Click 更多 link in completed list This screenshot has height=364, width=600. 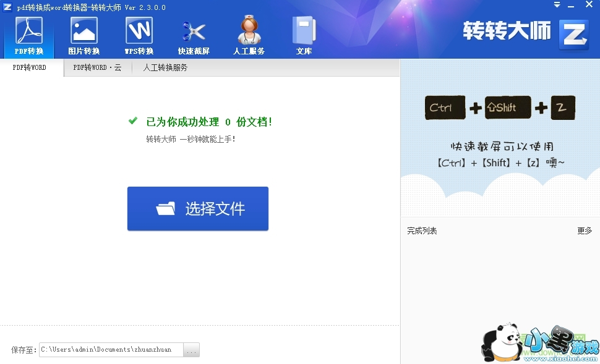point(585,231)
